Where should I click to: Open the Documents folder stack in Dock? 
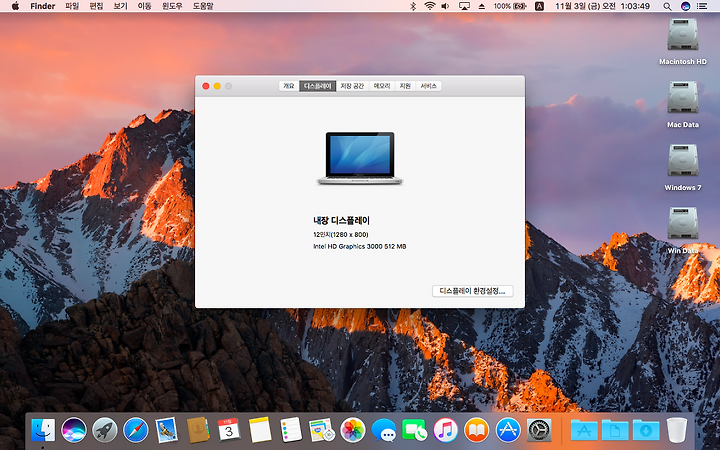tap(615, 431)
